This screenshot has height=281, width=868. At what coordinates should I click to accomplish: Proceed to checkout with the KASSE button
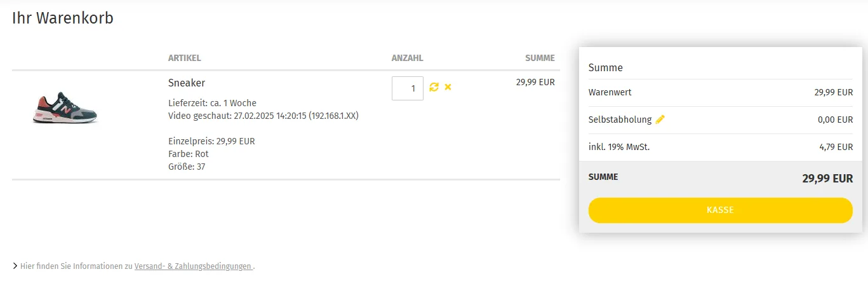pos(721,210)
